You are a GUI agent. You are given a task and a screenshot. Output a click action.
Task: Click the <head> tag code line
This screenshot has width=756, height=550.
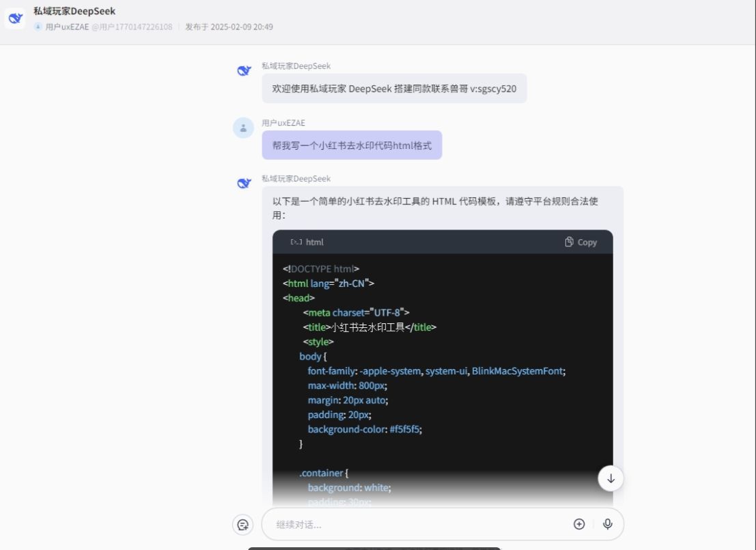coord(299,298)
